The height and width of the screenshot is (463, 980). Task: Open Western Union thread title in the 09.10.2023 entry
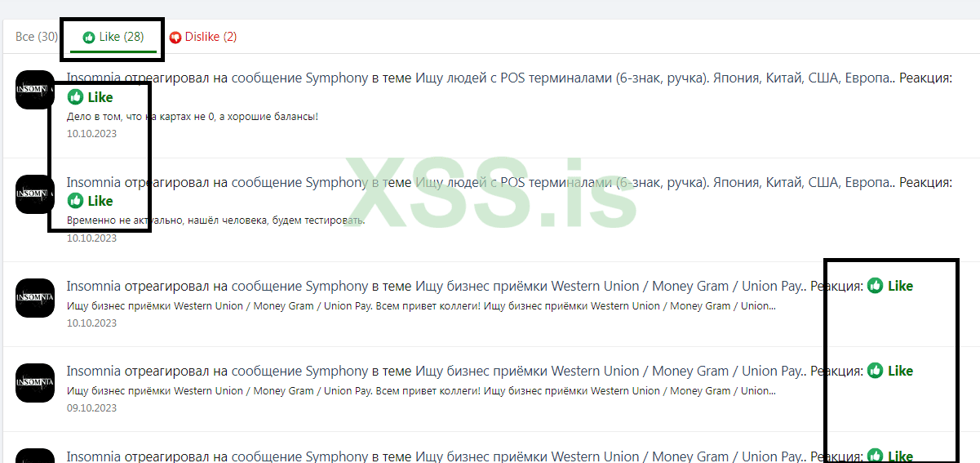(x=610, y=371)
